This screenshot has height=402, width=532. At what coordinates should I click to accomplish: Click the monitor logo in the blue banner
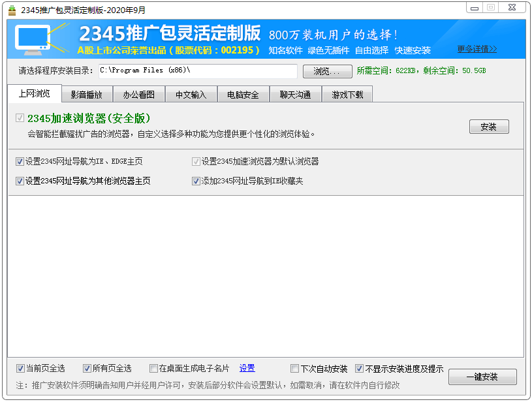(33, 40)
